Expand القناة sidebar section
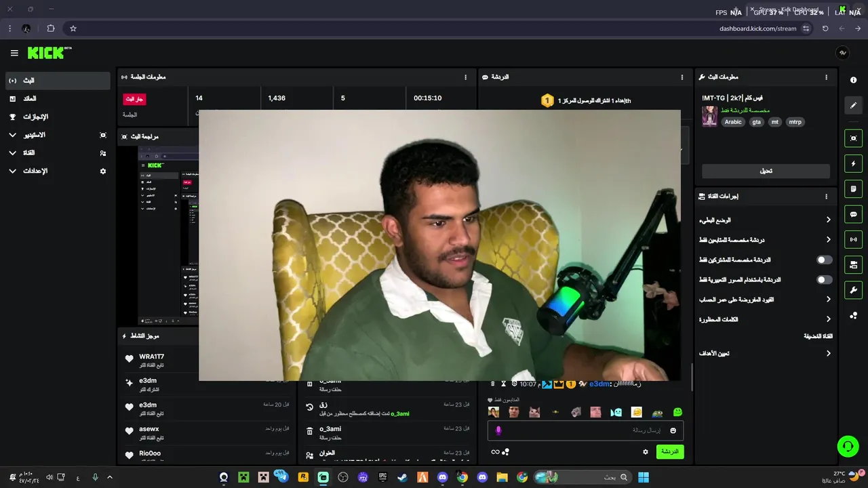Image resolution: width=868 pixels, height=488 pixels. click(x=58, y=153)
